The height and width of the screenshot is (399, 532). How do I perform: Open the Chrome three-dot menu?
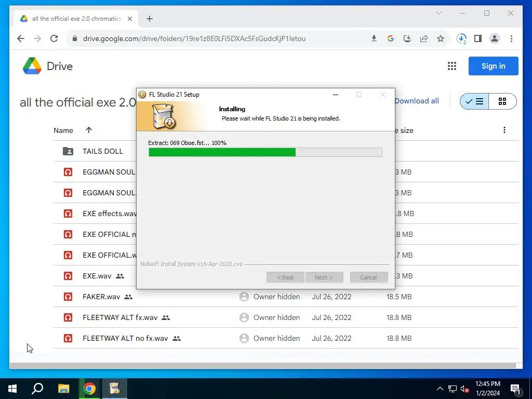(511, 38)
